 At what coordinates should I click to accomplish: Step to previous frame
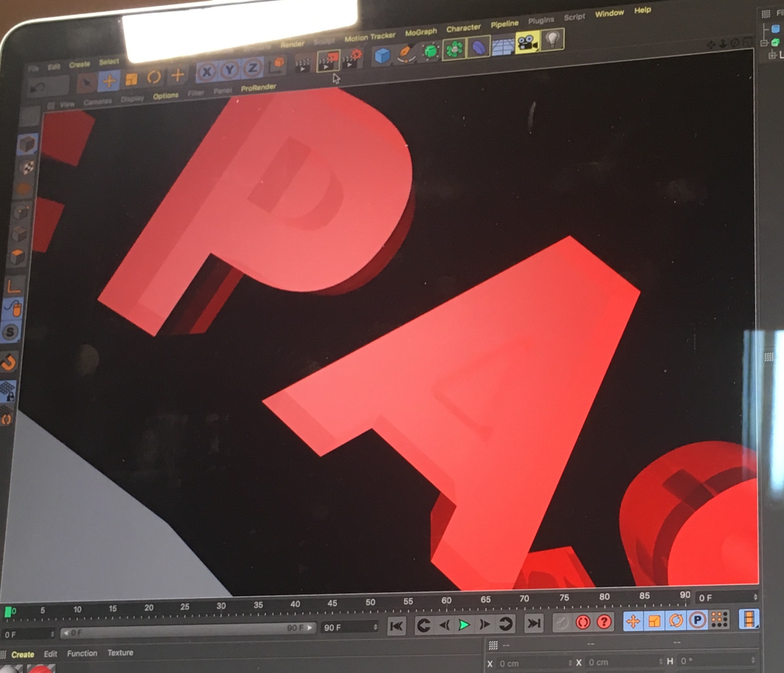pos(444,624)
